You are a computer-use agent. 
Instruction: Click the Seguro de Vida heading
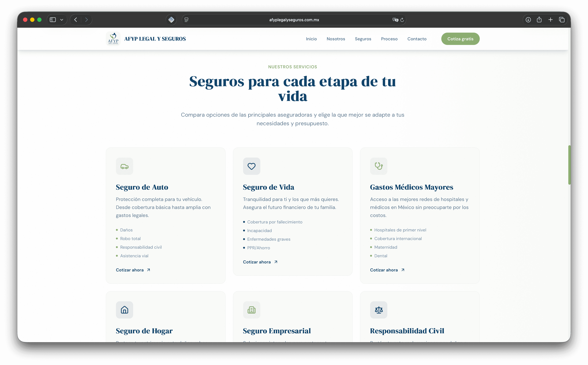click(268, 187)
